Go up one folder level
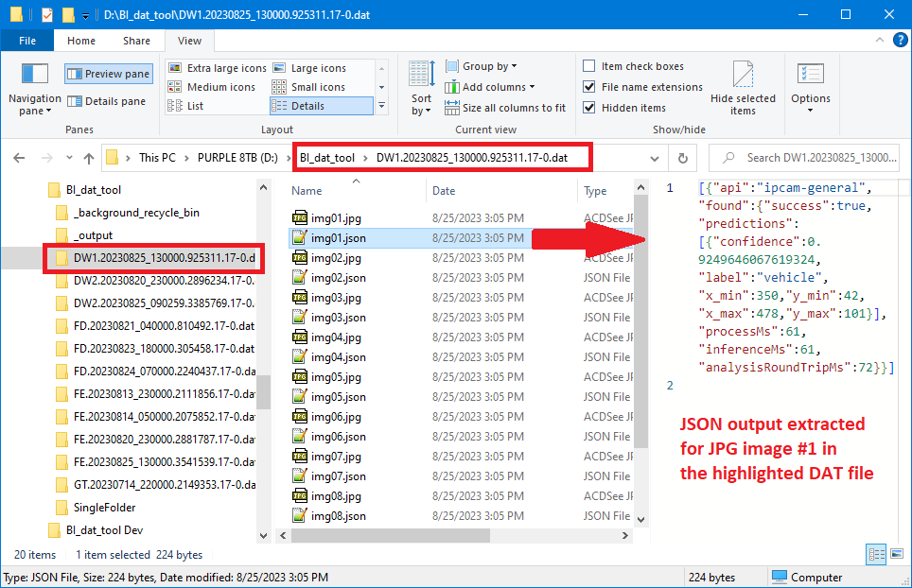The width and height of the screenshot is (912, 588). pos(88,158)
